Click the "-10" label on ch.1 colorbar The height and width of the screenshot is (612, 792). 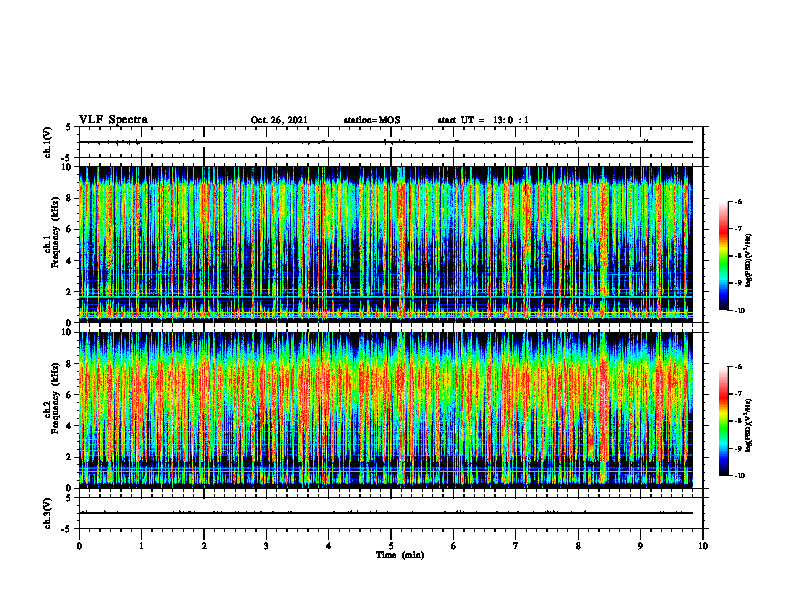739,311
